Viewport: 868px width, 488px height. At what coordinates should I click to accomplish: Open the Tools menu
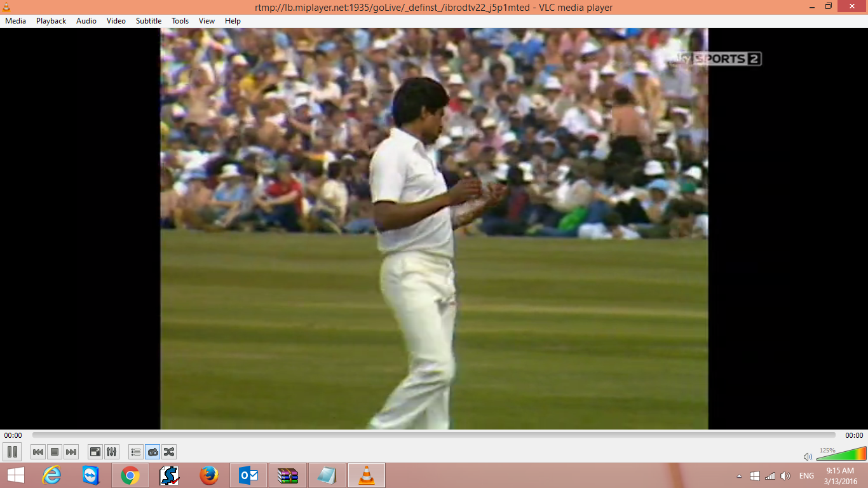tap(180, 21)
